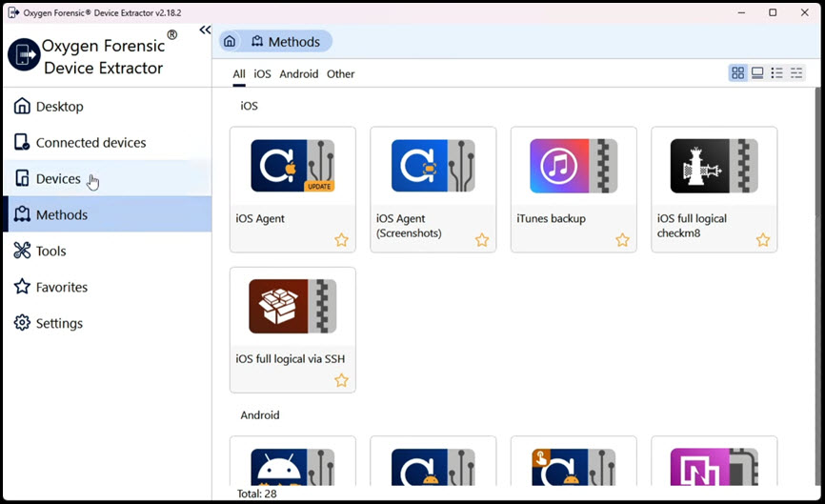
Task: Click the Desktop house icon in sidebar
Action: pyautogui.click(x=22, y=106)
